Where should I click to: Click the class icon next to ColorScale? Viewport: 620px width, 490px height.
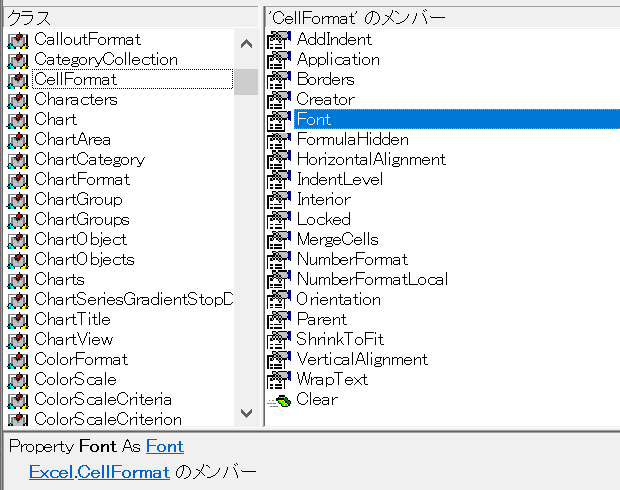(18, 380)
